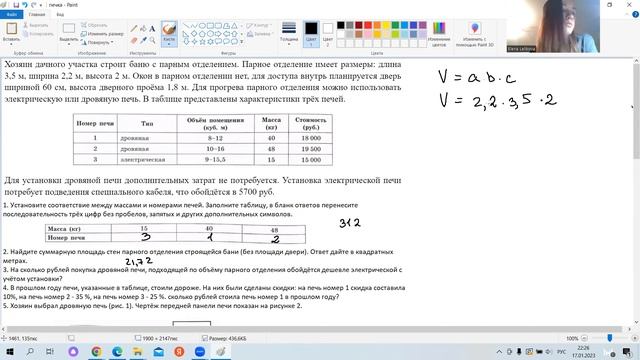Click the Save icon in the quick access toolbar
Screen dimensions: 640x360
click(x=16, y=5)
